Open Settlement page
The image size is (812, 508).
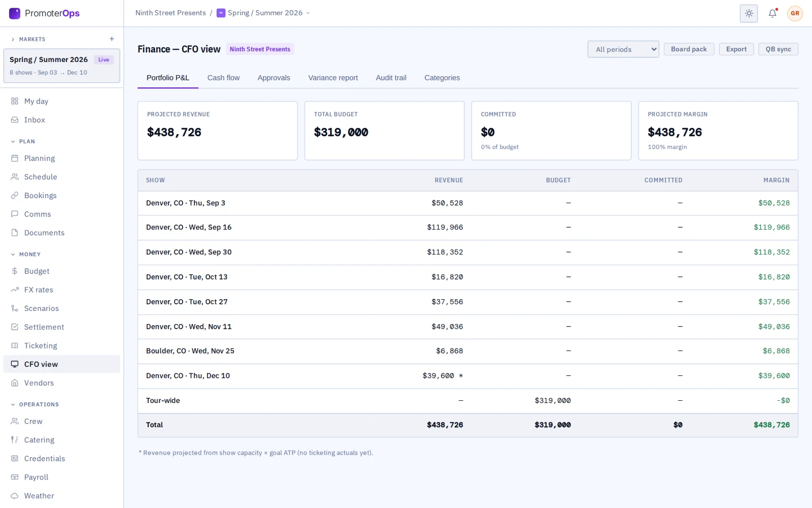tap(62, 327)
